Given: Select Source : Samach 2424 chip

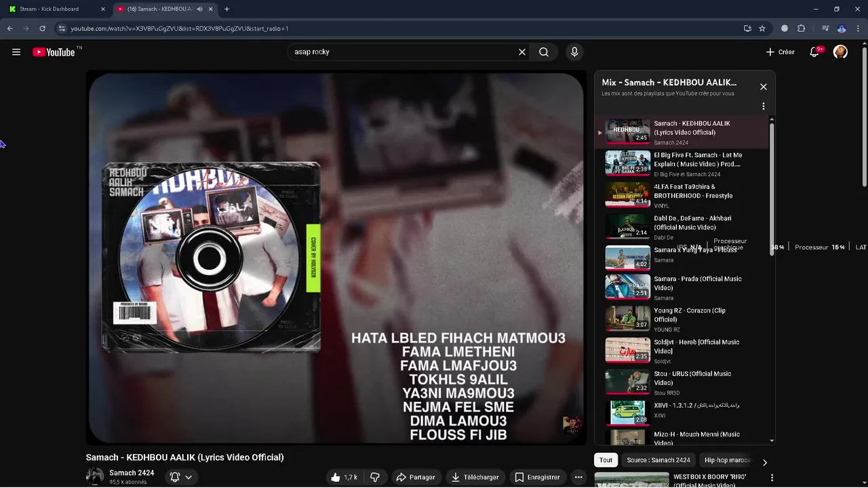Looking at the screenshot, I should pyautogui.click(x=658, y=460).
